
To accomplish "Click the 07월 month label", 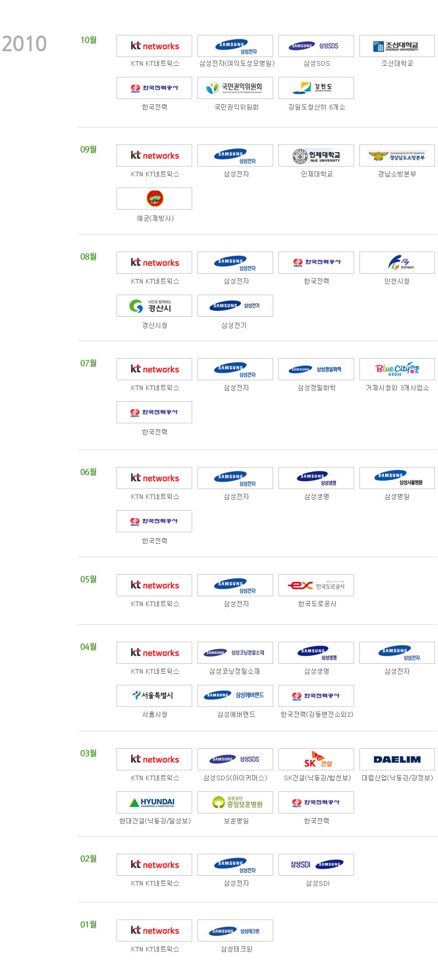I will click(x=89, y=363).
